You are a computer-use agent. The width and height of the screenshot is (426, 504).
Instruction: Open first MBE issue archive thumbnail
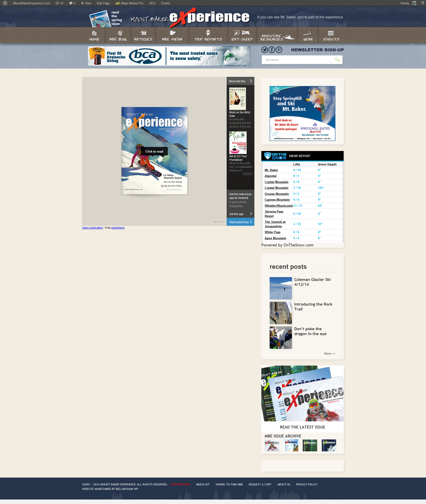[x=272, y=445]
